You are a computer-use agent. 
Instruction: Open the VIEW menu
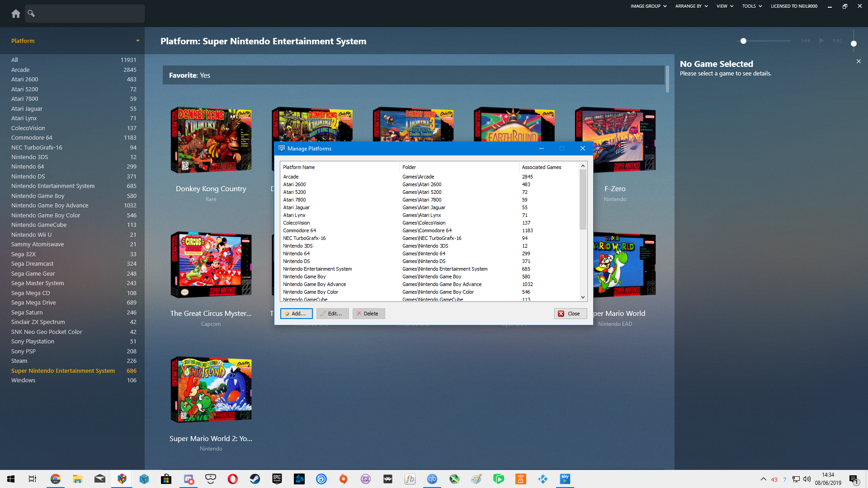click(x=725, y=6)
